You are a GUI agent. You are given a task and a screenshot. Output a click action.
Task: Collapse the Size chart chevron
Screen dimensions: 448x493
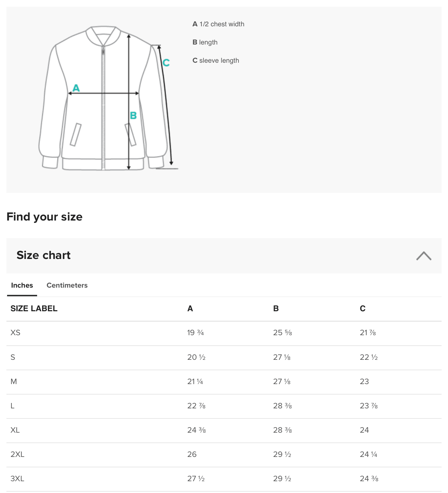pyautogui.click(x=424, y=256)
